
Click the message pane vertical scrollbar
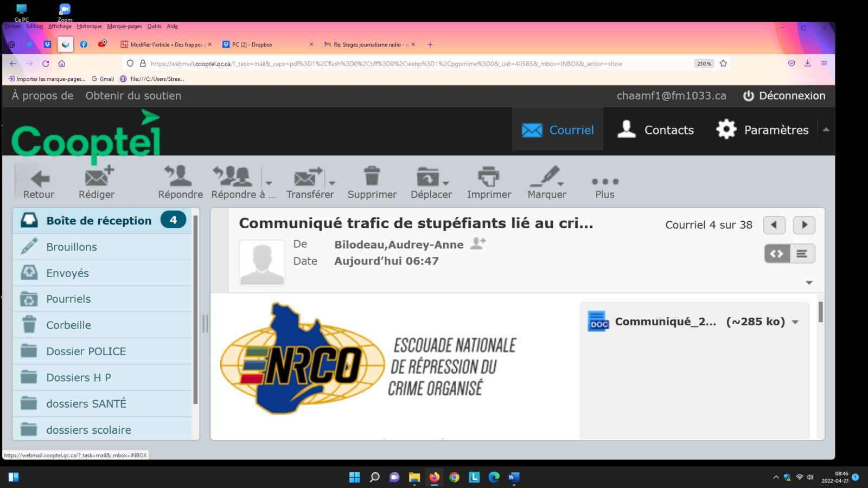820,312
